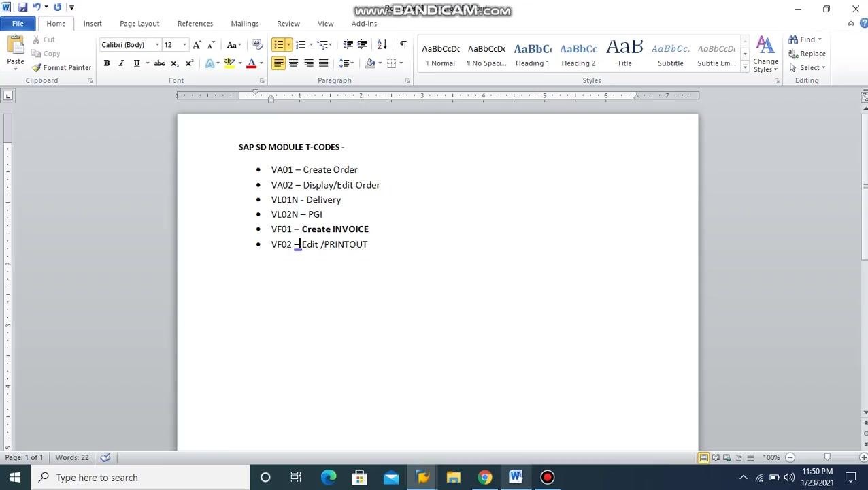Switch to the Page Layout tab
The width and height of the screenshot is (868, 490).
point(139,24)
